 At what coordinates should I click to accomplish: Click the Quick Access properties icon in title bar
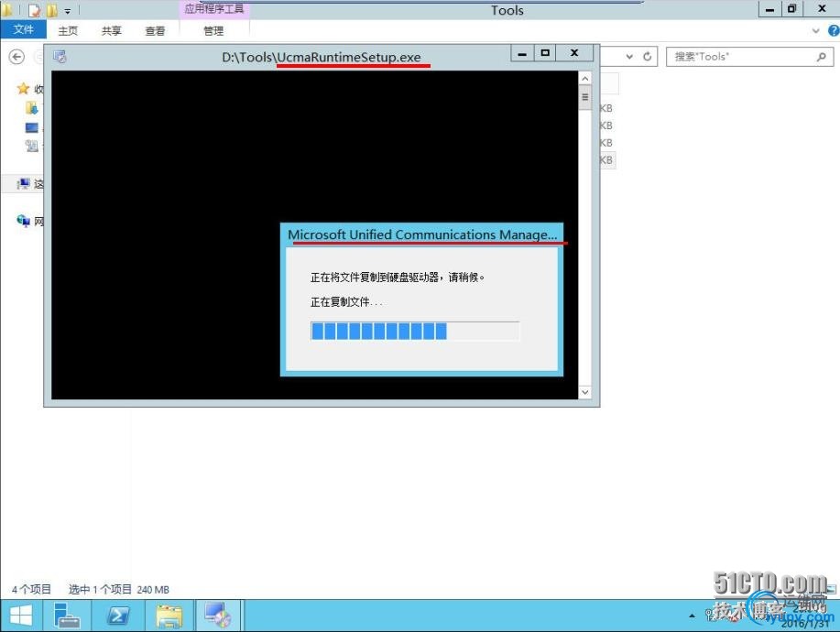click(34, 10)
